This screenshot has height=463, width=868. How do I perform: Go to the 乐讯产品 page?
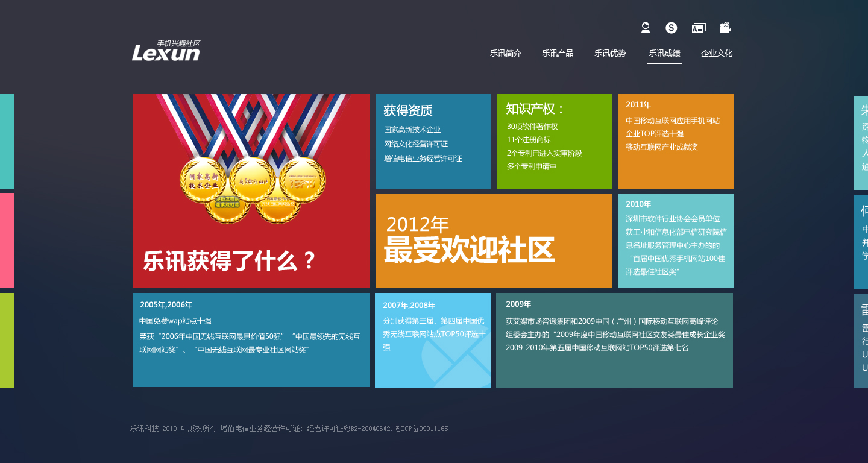[558, 53]
